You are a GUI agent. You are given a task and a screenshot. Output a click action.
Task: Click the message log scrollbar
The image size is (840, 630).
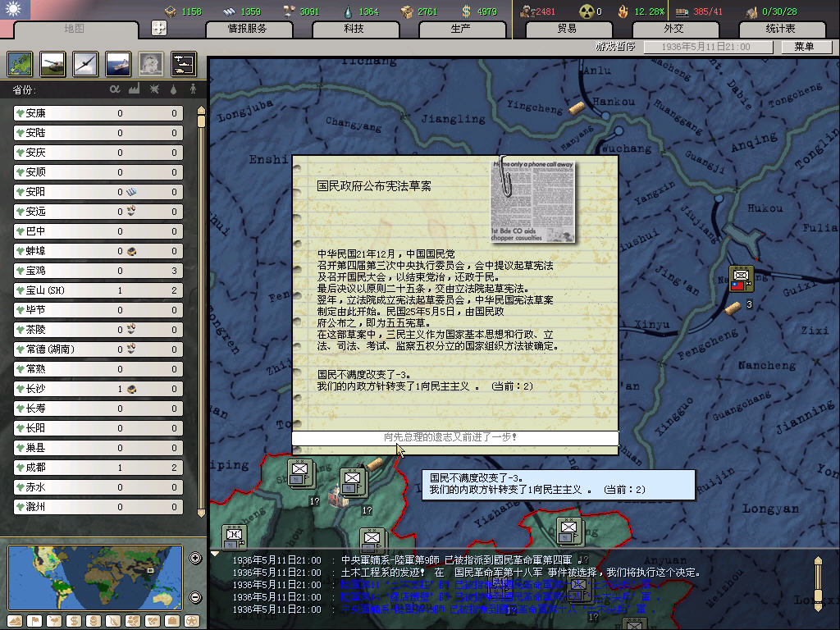point(818,584)
